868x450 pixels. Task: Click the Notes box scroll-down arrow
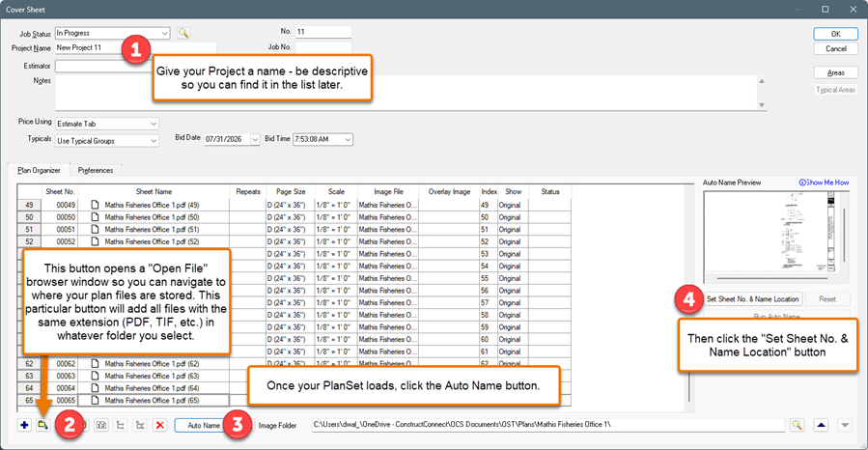click(762, 104)
